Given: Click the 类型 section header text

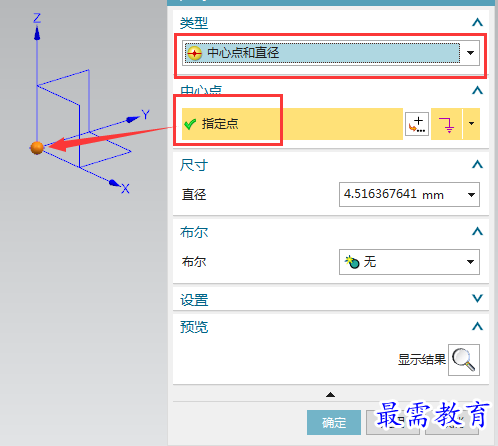Looking at the screenshot, I should click(194, 23).
